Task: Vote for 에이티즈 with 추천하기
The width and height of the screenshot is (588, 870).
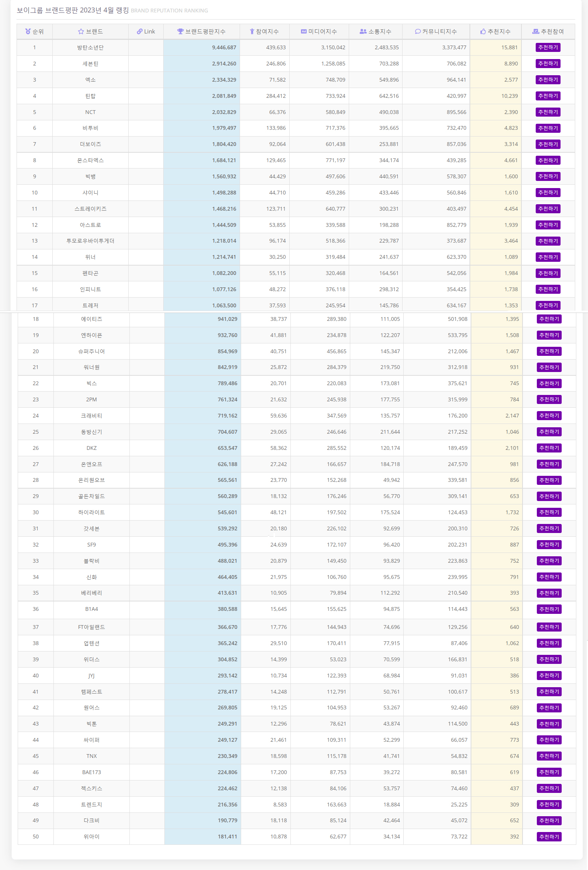Action: pyautogui.click(x=549, y=319)
